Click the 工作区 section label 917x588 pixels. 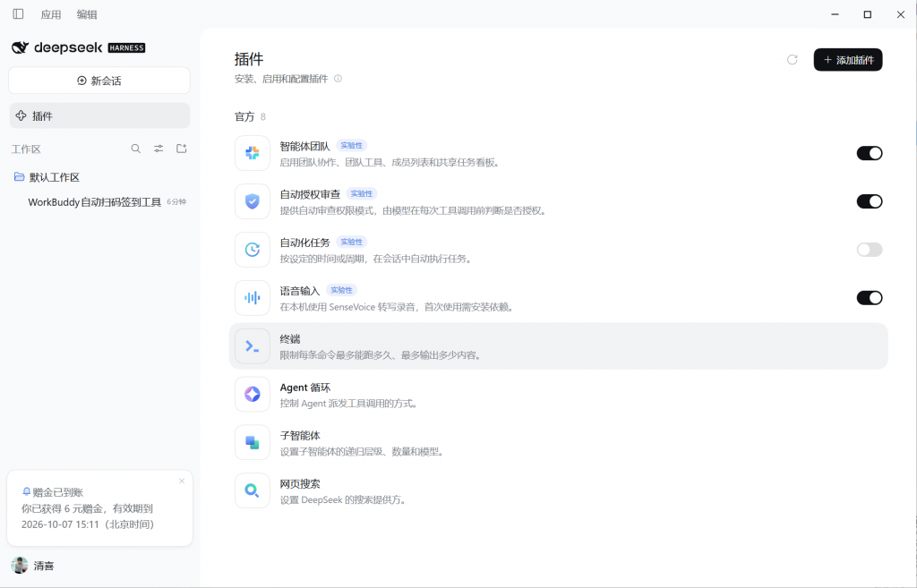coord(26,149)
